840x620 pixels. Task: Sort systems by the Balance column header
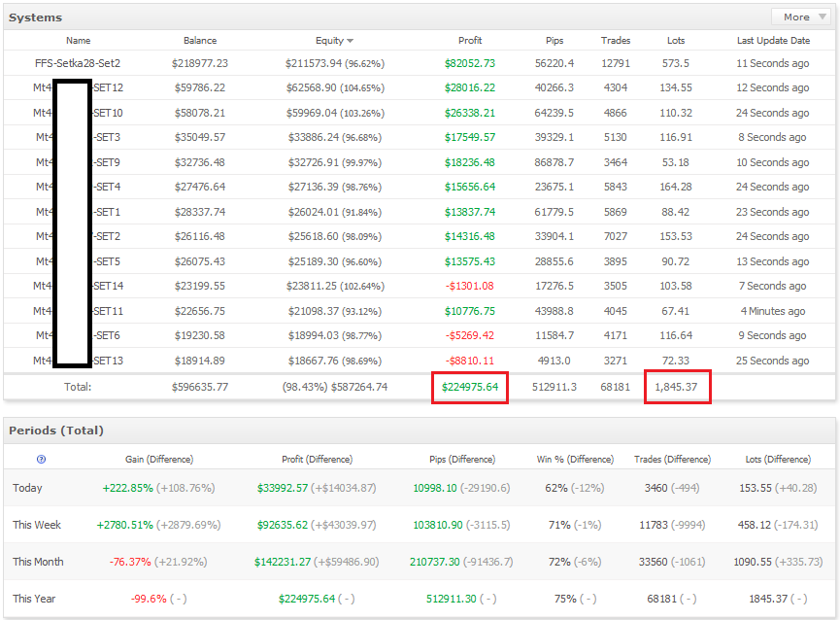(200, 41)
